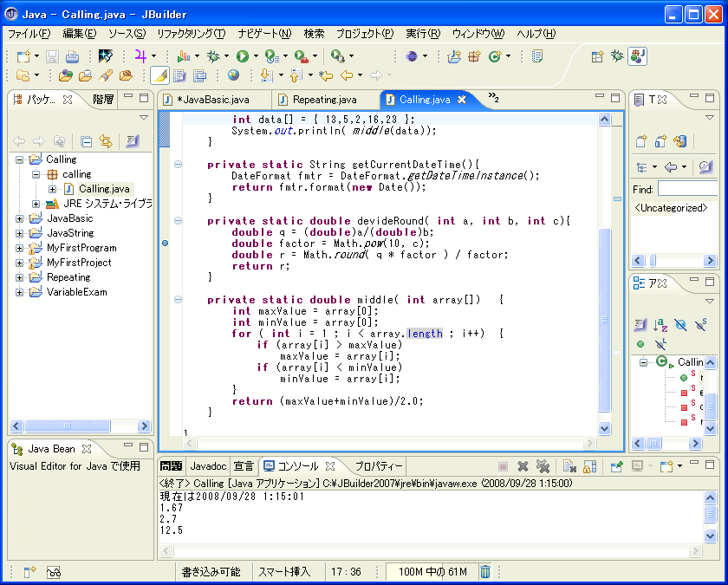
Task: Select Calling.java in package explorer
Action: [x=104, y=189]
